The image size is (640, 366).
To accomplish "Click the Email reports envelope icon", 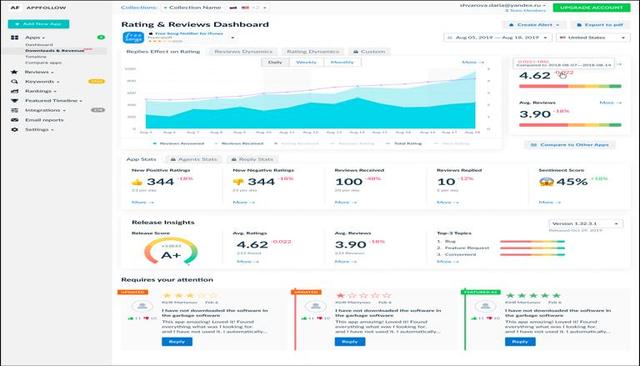I will 14,120.
